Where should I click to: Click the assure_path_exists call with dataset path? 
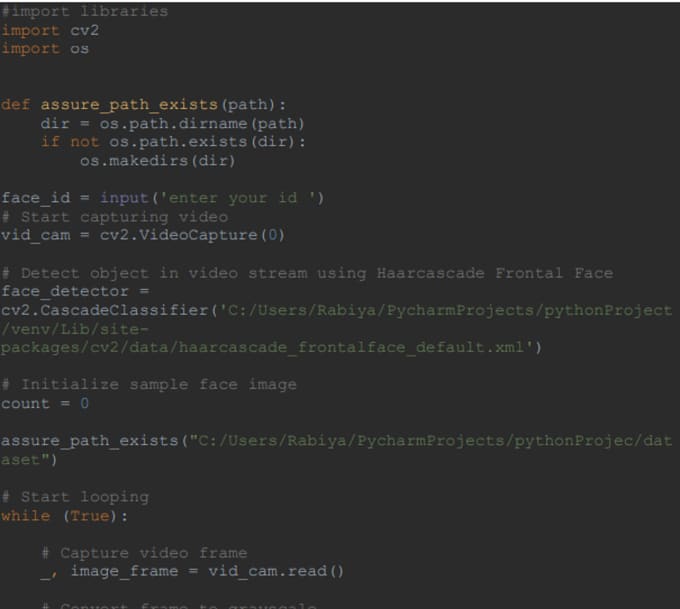point(337,441)
